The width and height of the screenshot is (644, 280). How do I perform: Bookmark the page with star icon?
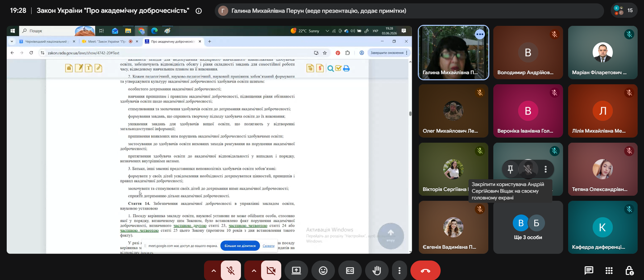pyautogui.click(x=325, y=53)
